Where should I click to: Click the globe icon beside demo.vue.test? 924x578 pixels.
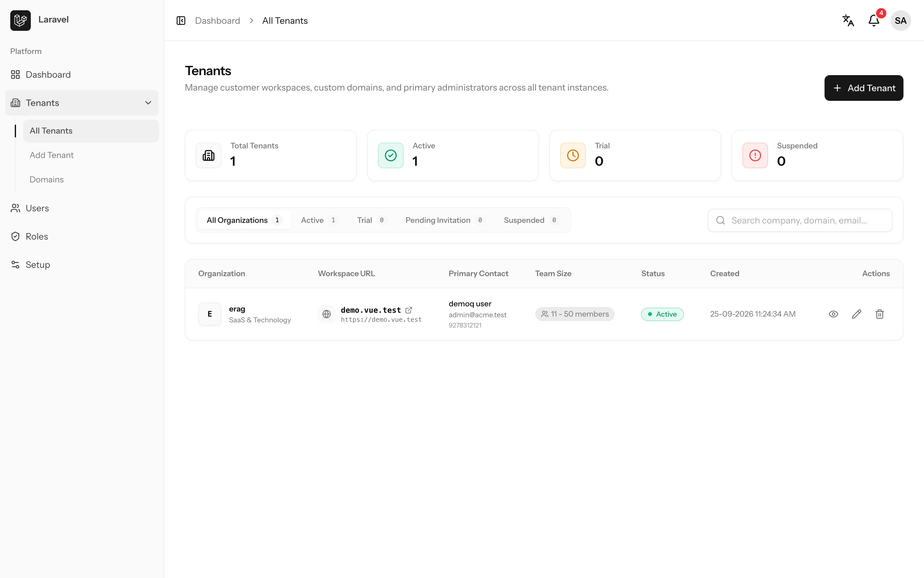coord(327,314)
